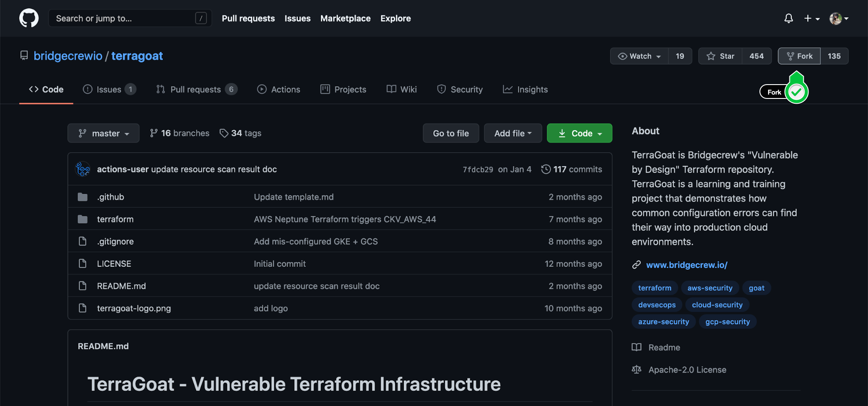View the 34 tags

pos(241,133)
